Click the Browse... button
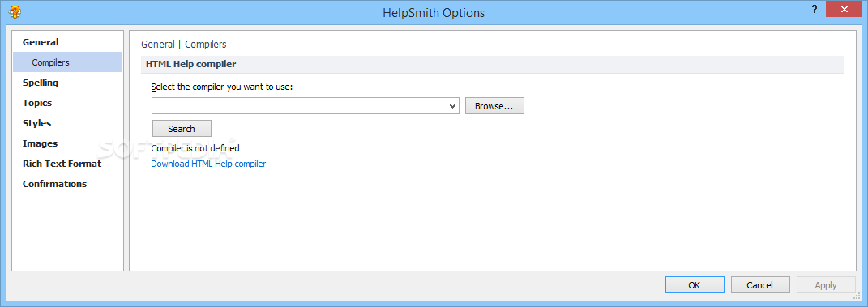The width and height of the screenshot is (868, 307). tap(494, 106)
